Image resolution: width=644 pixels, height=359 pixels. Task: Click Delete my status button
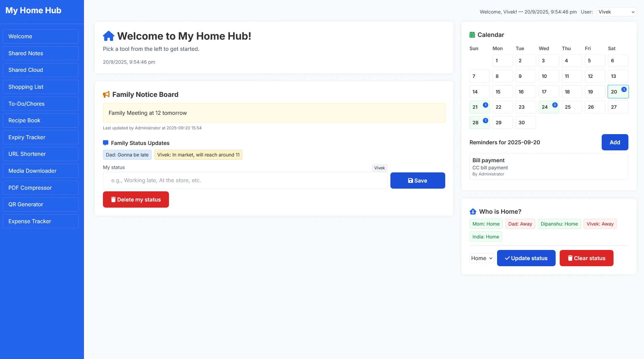136,199
